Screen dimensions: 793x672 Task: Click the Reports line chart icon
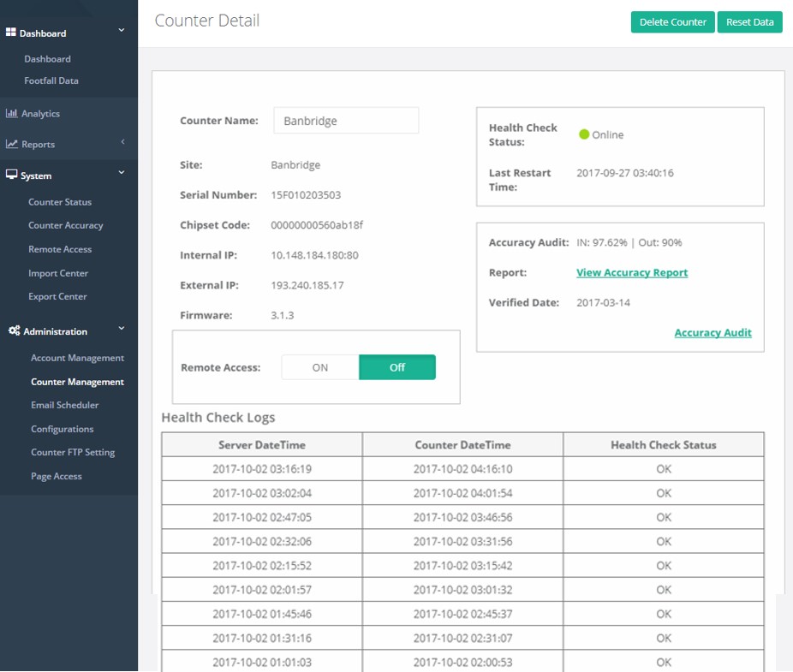pyautogui.click(x=12, y=144)
